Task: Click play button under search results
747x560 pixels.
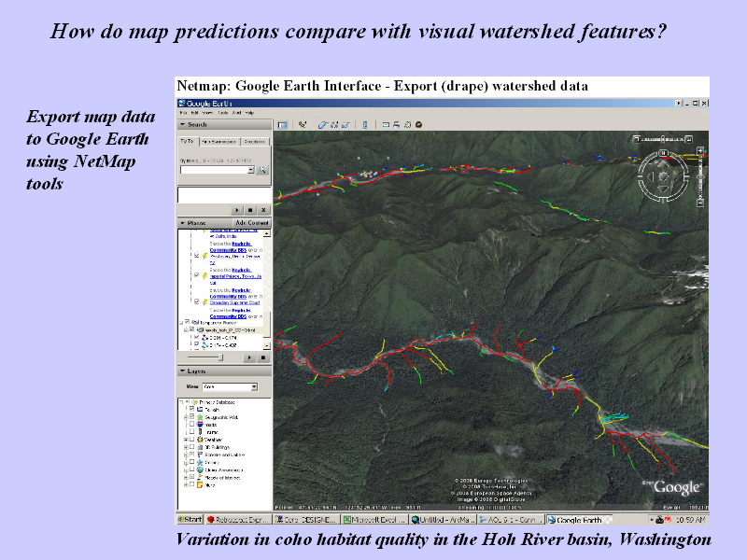Action: (x=237, y=210)
